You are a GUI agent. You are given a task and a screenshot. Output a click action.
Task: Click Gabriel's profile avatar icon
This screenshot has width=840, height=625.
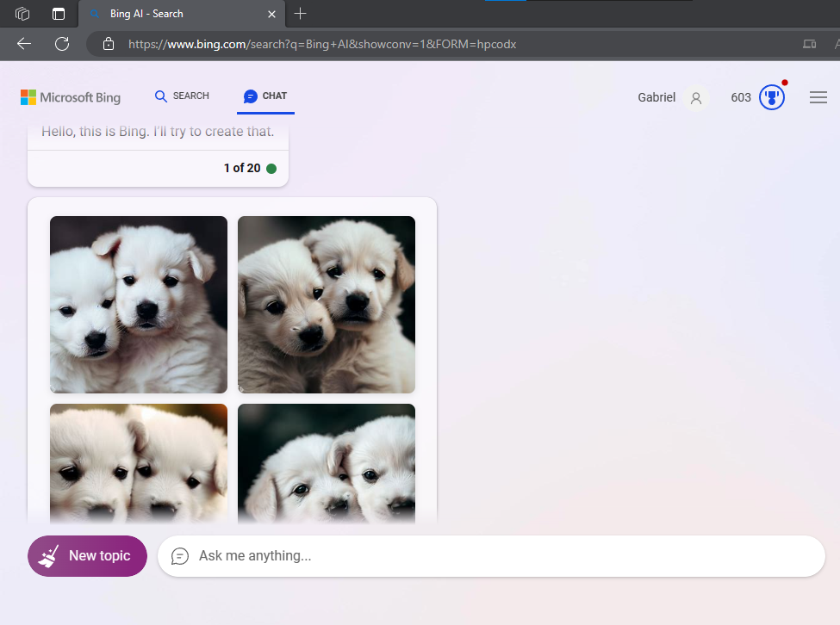click(696, 98)
